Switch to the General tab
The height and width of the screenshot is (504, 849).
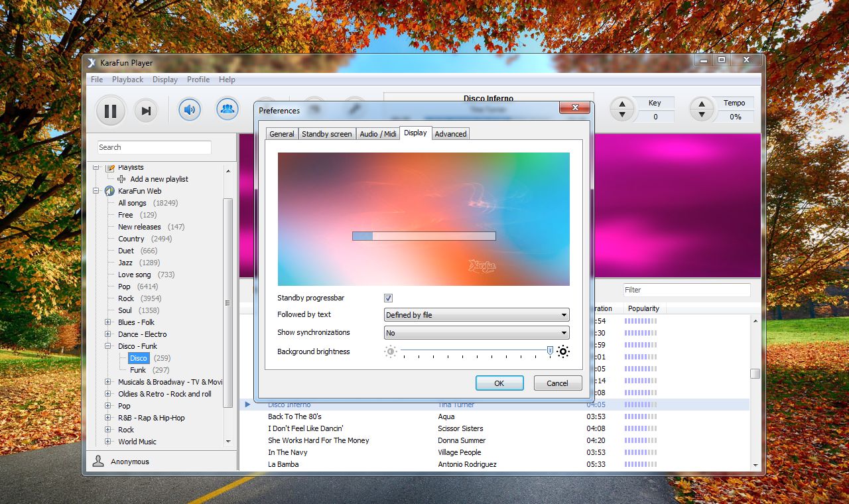(281, 134)
